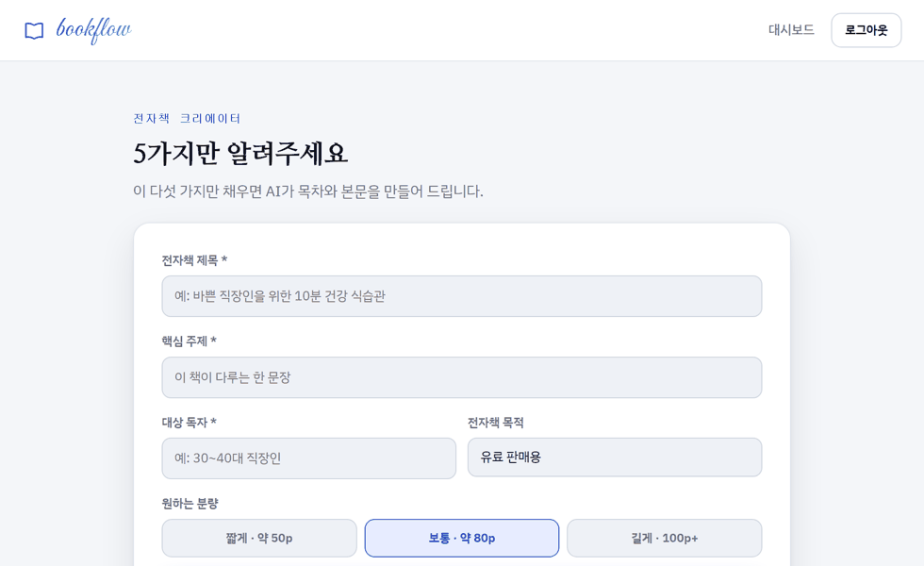Image resolution: width=924 pixels, height=566 pixels.
Task: Click the 원하는 분량 label
Action: coord(190,504)
